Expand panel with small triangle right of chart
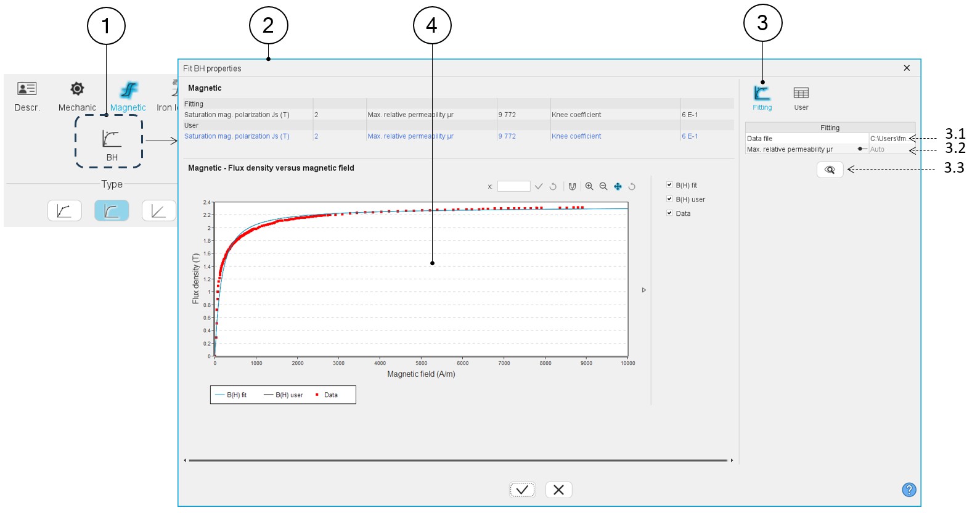 (x=644, y=290)
